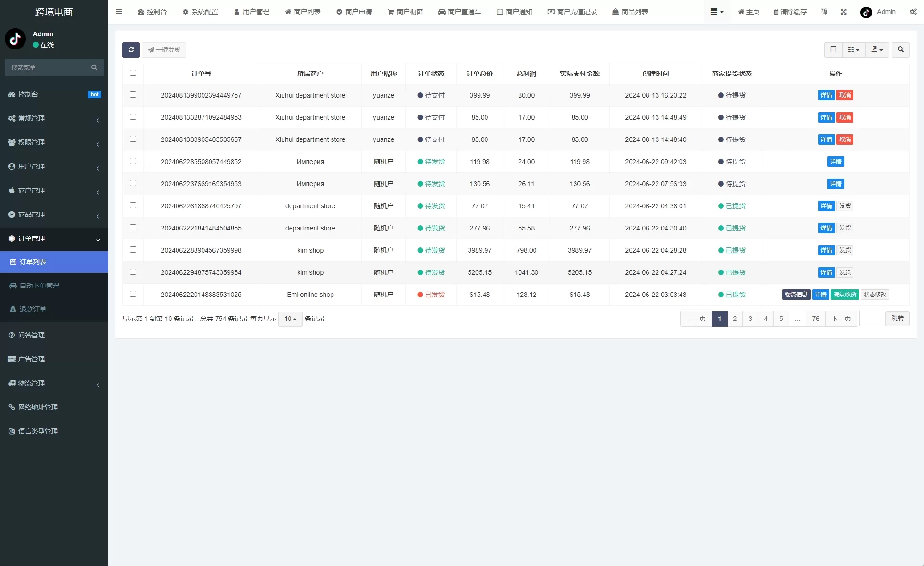Toggle sidebar with hamburger menu icon
Screen dimensions: 924x566
coord(119,12)
